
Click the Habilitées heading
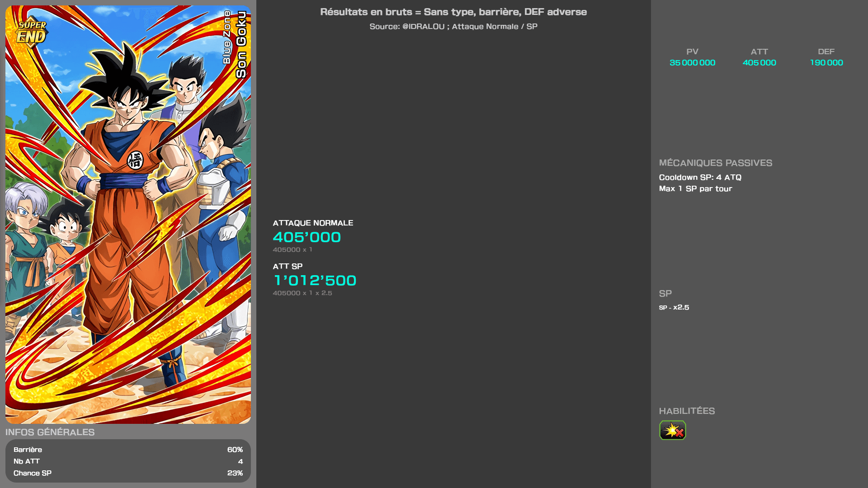click(x=687, y=411)
